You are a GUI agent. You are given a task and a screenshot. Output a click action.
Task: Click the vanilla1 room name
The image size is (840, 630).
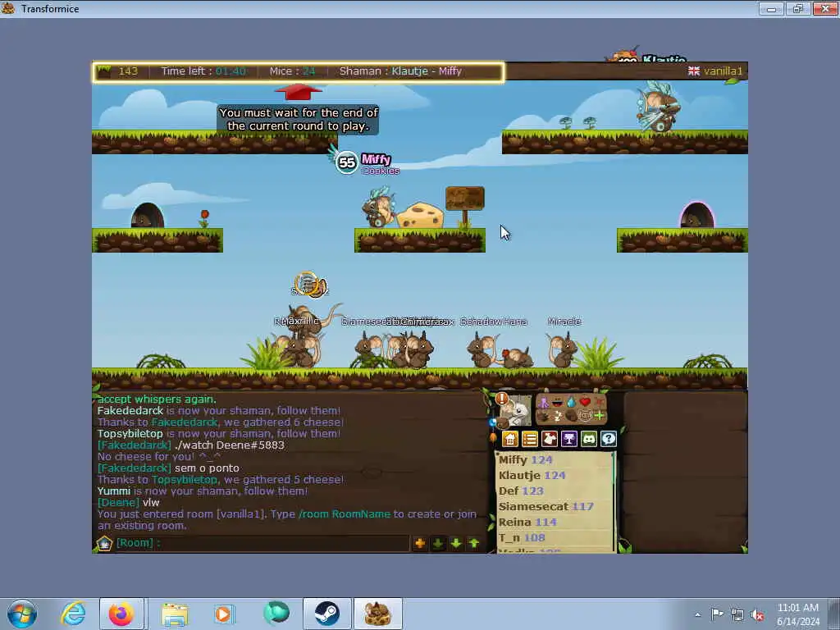[723, 71]
